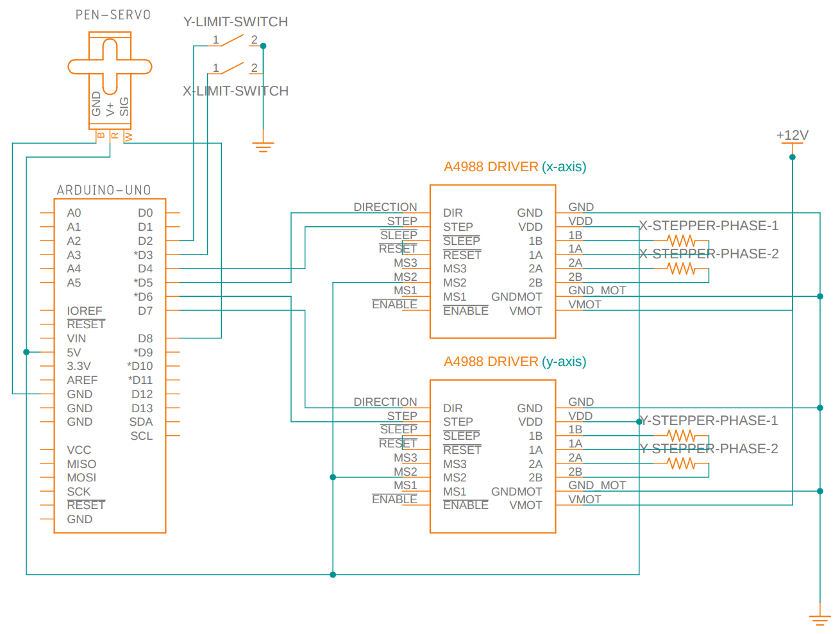This screenshot has height=634, width=840.
Task: Select the DIR pin inside the x-axis driver
Action: click(x=453, y=213)
